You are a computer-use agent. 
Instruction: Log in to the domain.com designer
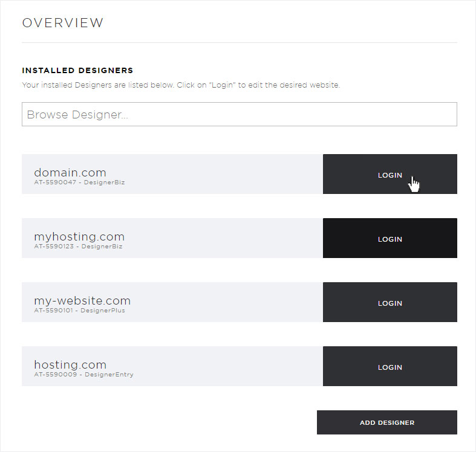(390, 174)
